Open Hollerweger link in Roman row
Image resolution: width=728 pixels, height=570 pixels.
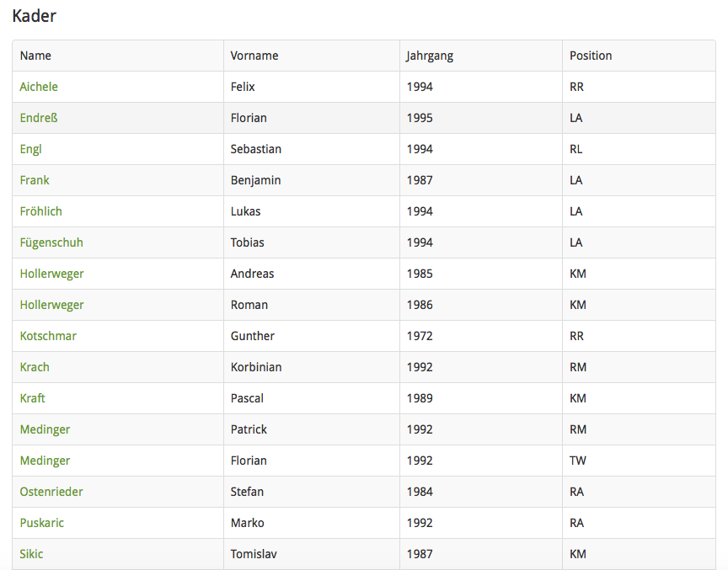click(x=52, y=305)
